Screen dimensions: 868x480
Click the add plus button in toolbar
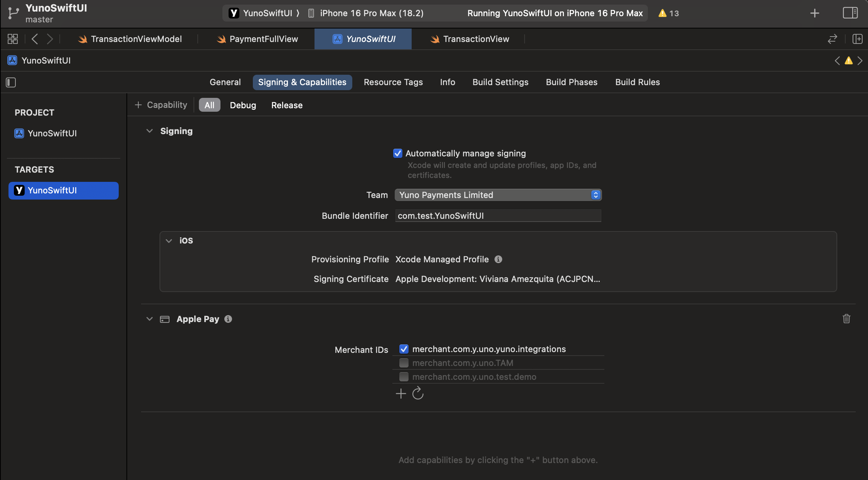(814, 13)
